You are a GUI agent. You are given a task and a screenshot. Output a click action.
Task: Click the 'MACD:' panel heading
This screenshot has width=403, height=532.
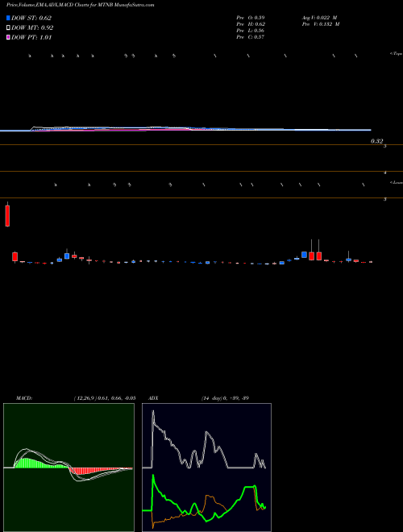tap(24, 398)
